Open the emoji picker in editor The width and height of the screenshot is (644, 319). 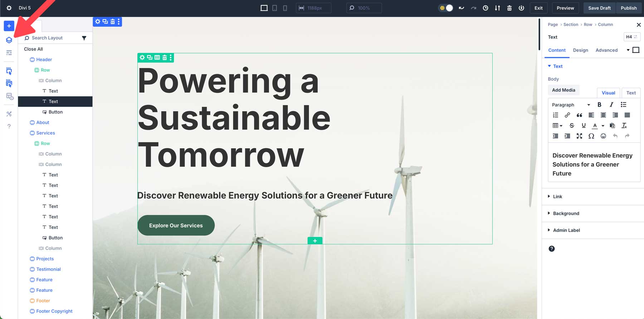point(603,136)
